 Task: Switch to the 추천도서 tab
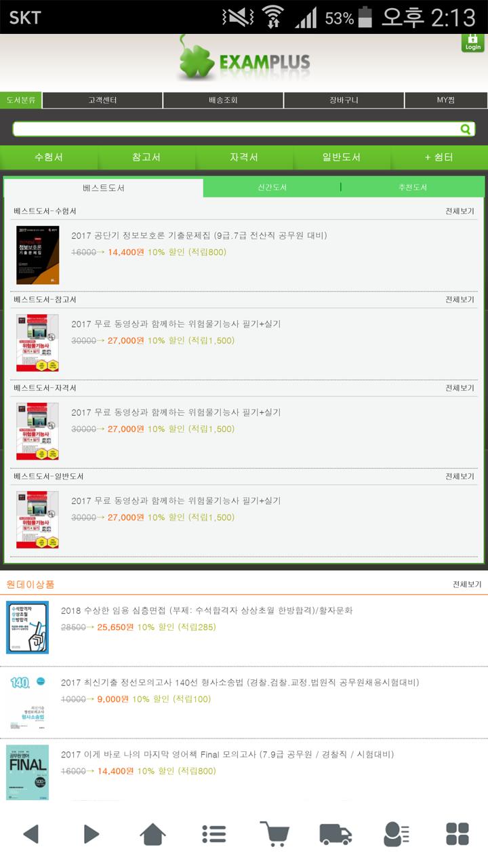413,187
